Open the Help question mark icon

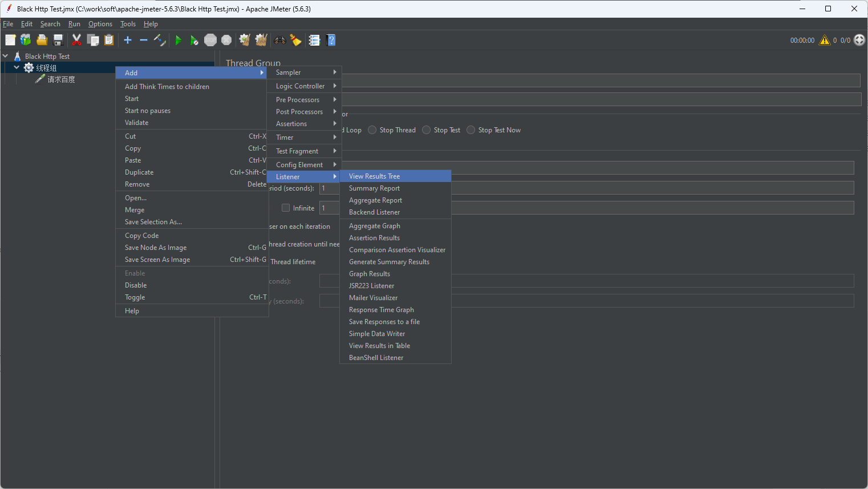[x=331, y=40]
